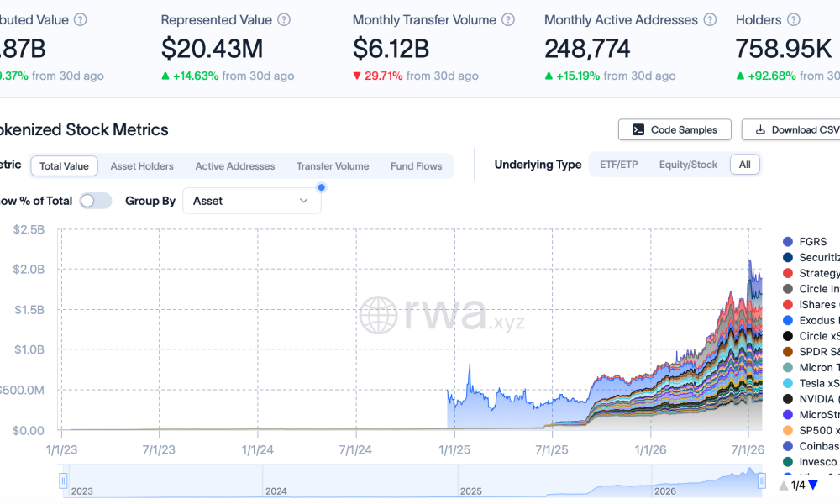Click download icon in Download CSV button
Image resolution: width=840 pixels, height=504 pixels.
[760, 129]
